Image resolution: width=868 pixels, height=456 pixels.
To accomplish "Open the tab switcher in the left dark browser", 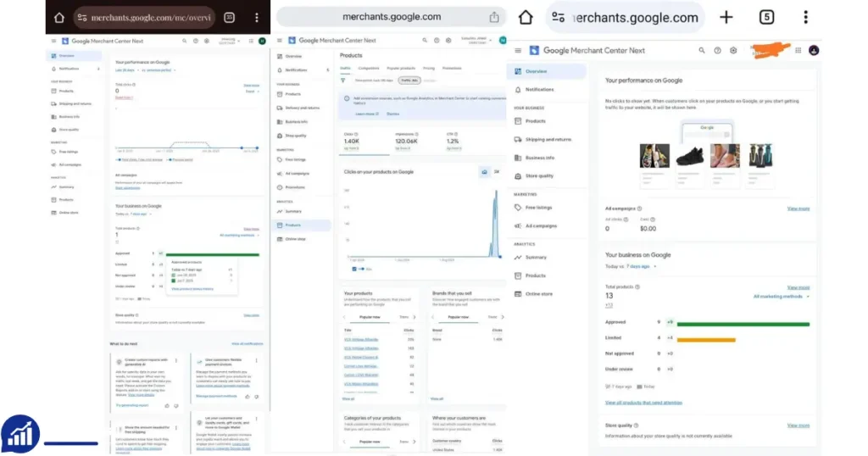I will click(229, 18).
